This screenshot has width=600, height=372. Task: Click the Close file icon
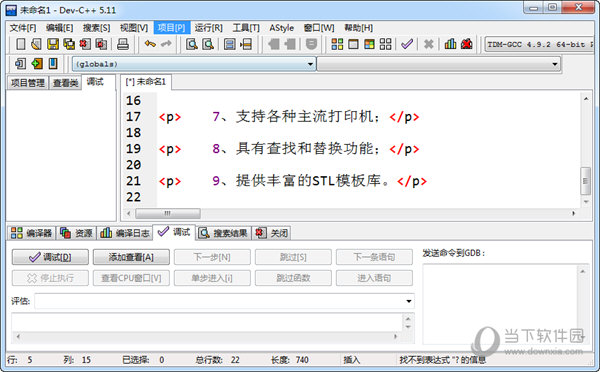click(x=85, y=44)
